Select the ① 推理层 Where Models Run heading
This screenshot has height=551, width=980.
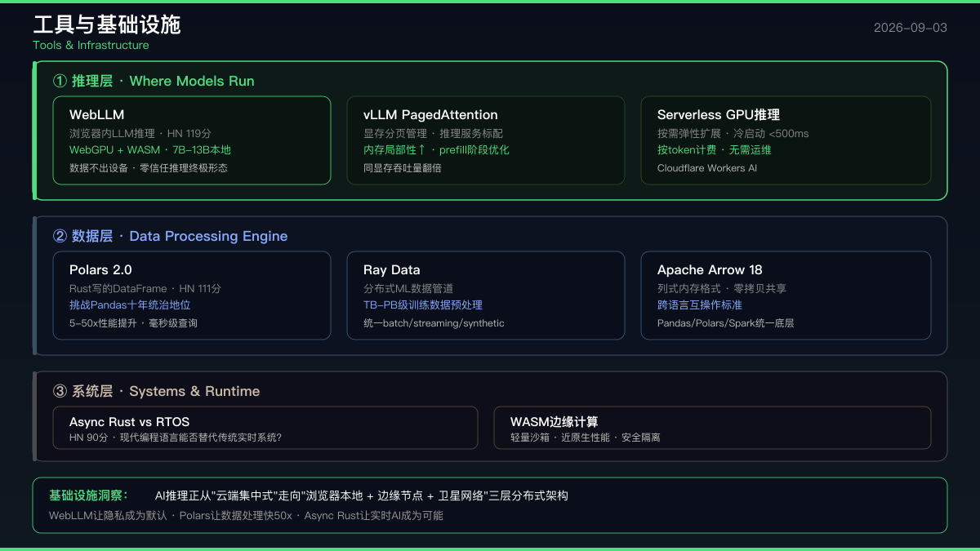point(154,81)
